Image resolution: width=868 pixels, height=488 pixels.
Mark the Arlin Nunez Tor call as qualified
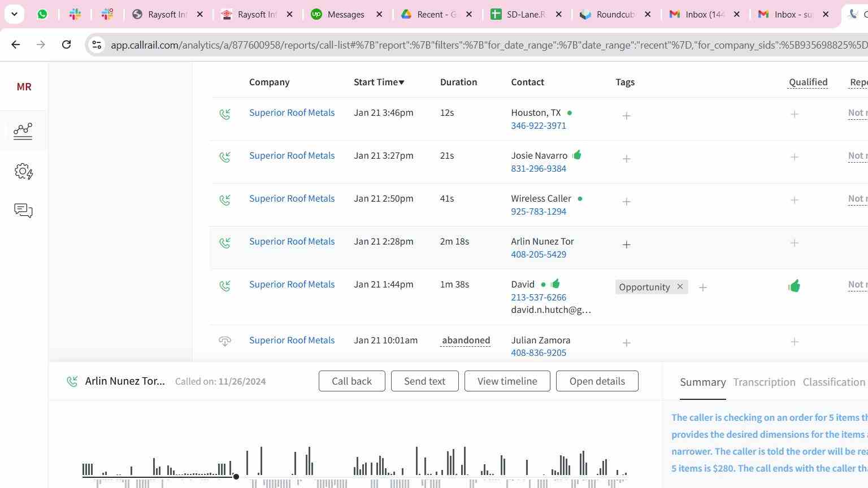794,243
